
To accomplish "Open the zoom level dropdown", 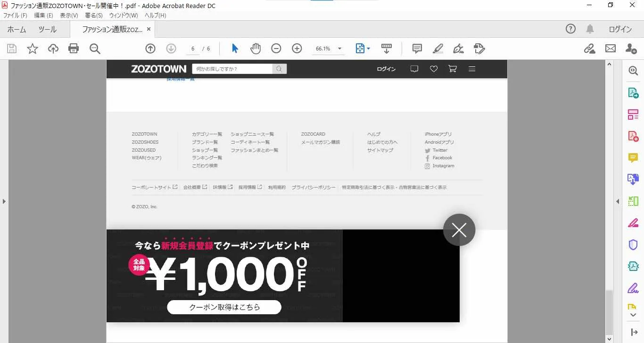I will point(340,49).
